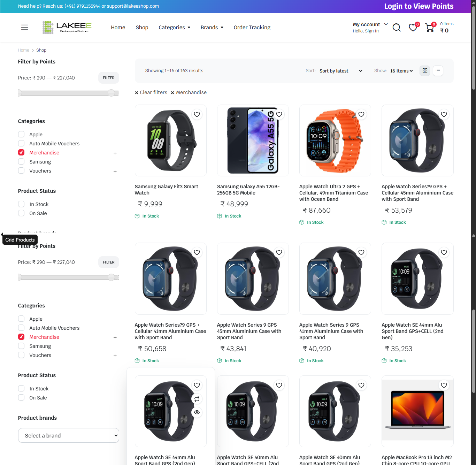Uncheck the Merchandise category filter
Image resolution: width=476 pixels, height=465 pixels.
pyautogui.click(x=21, y=153)
